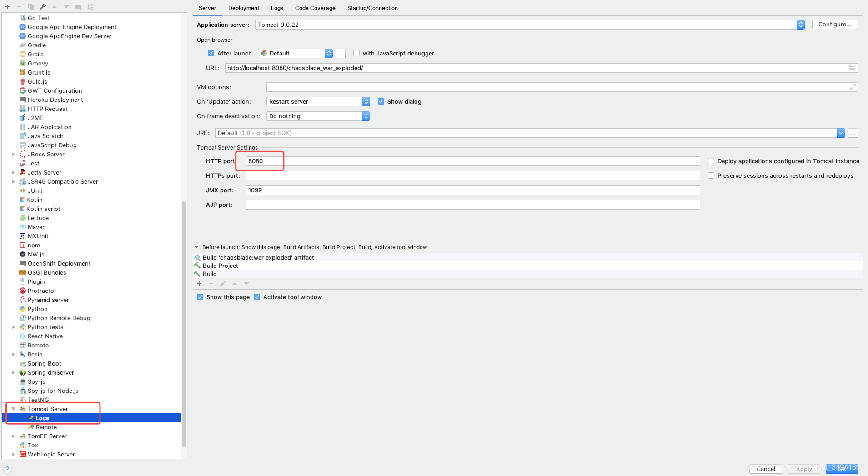The width and height of the screenshot is (868, 476).
Task: Open On 'Update' action Restart server dropdown
Action: (x=318, y=101)
